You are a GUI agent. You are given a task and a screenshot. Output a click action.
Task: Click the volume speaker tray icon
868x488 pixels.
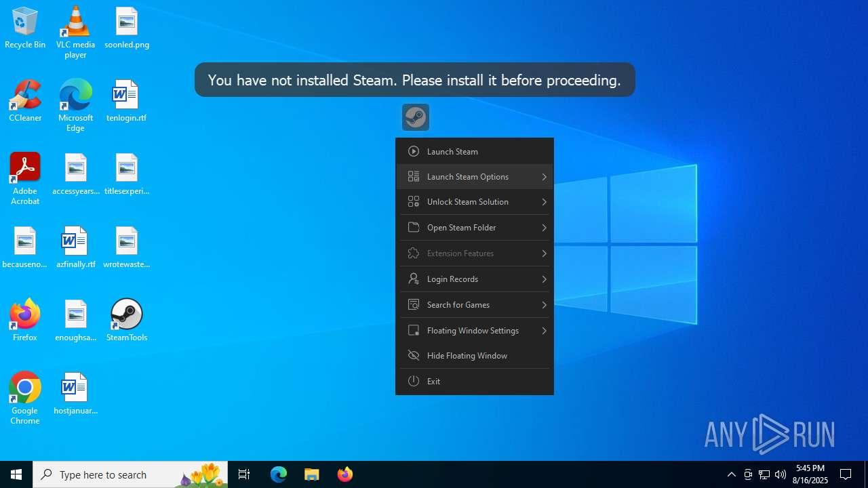coord(781,474)
